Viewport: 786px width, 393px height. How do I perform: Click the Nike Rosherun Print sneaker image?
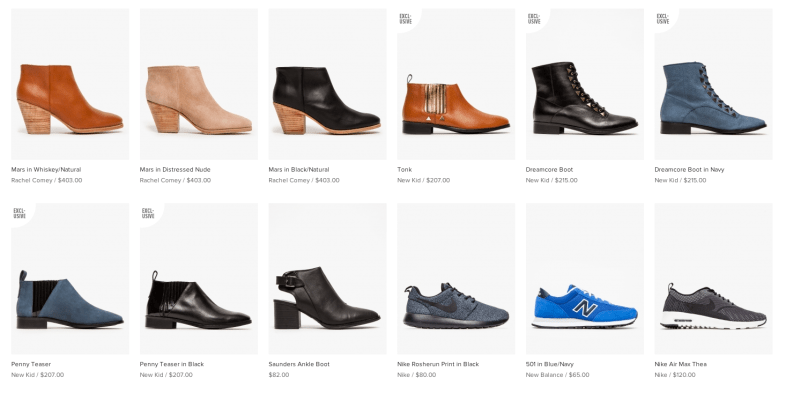(x=456, y=279)
